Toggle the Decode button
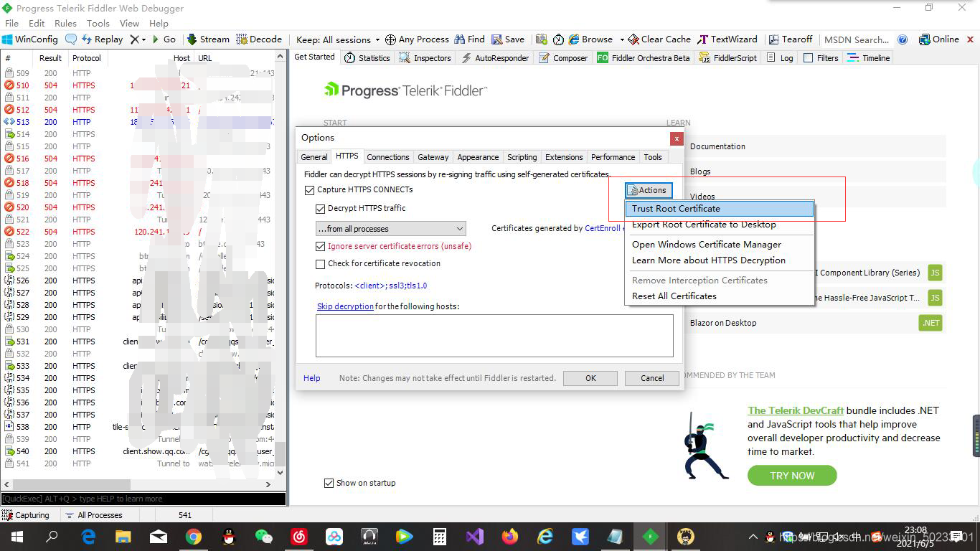 point(259,39)
